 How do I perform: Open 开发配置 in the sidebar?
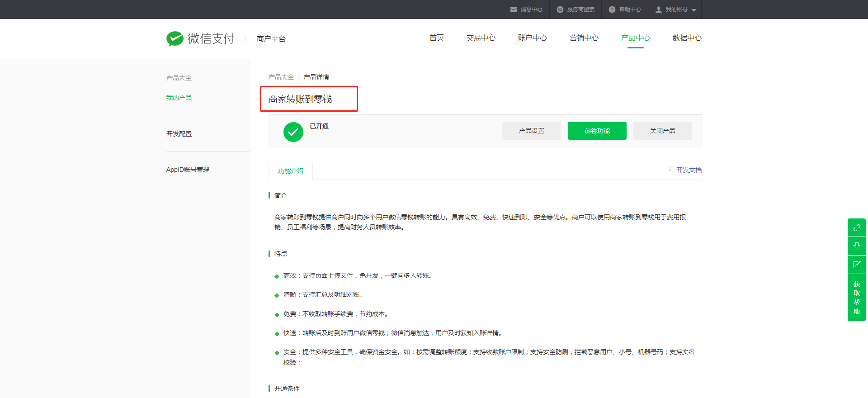pyautogui.click(x=179, y=134)
